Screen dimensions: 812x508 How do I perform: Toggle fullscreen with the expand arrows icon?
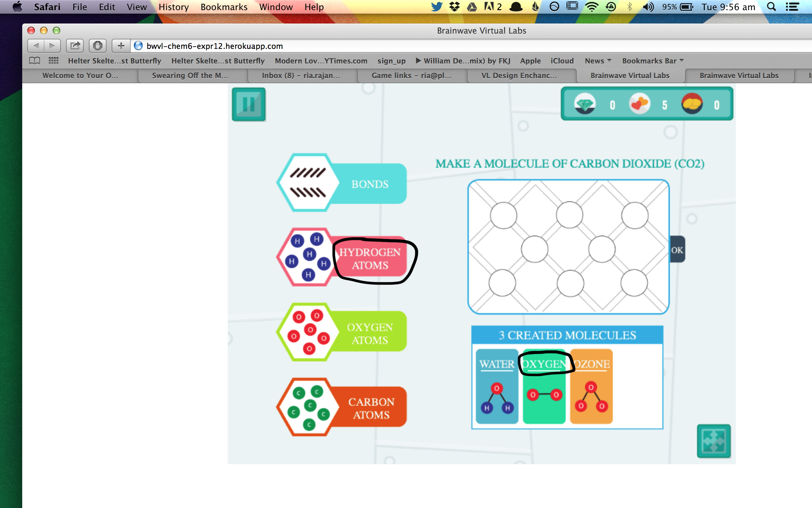point(714,441)
